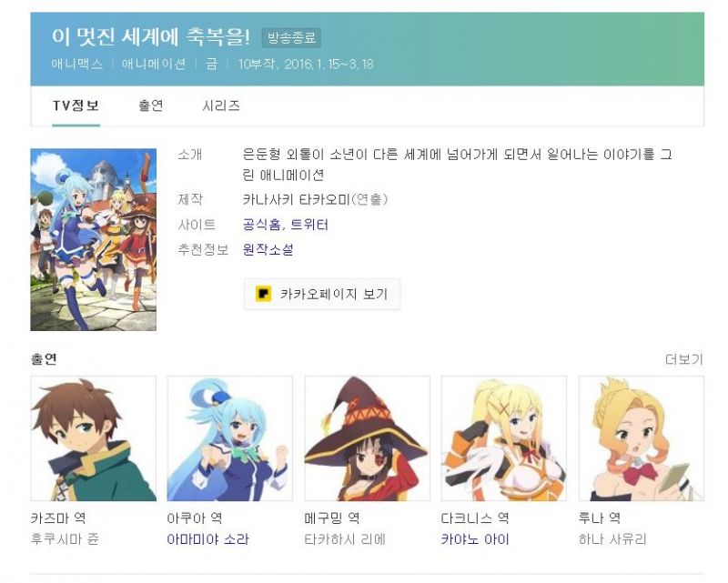Open the 원작소설 recommendation link
Image resolution: width=728 pixels, height=583 pixels.
coord(268,250)
